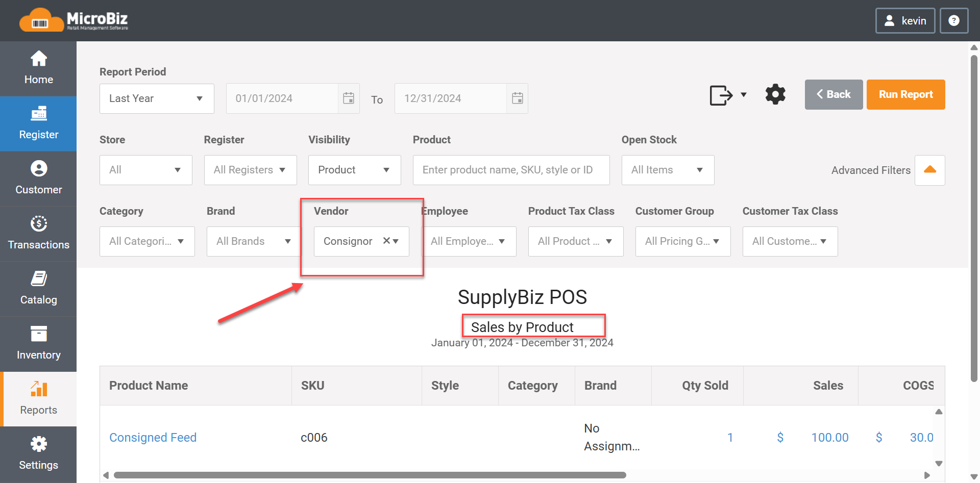Image resolution: width=980 pixels, height=483 pixels.
Task: Open the All Employees dropdown
Action: [x=469, y=241]
